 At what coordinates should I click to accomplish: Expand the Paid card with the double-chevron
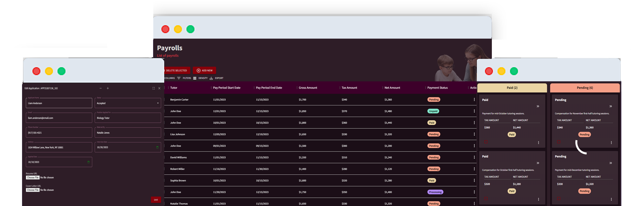pyautogui.click(x=538, y=106)
